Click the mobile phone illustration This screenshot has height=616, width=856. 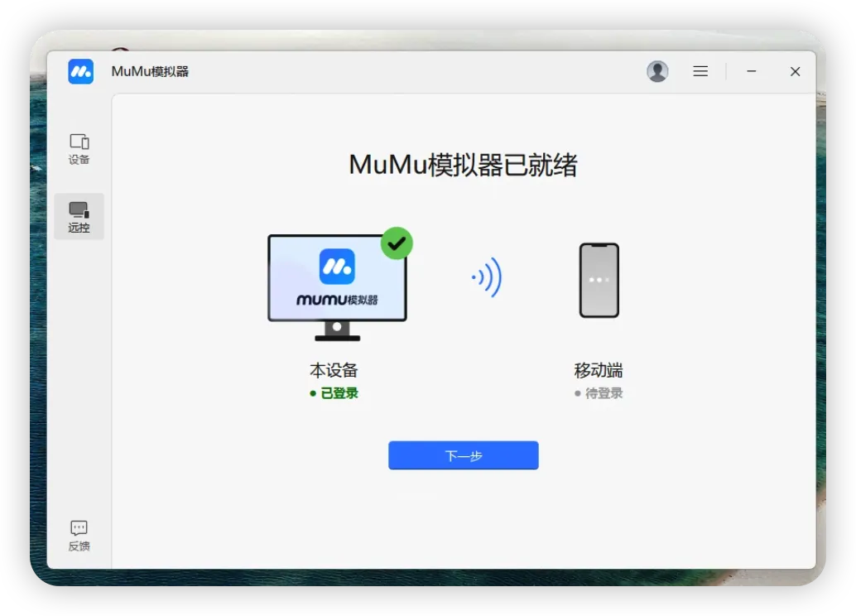coord(599,280)
